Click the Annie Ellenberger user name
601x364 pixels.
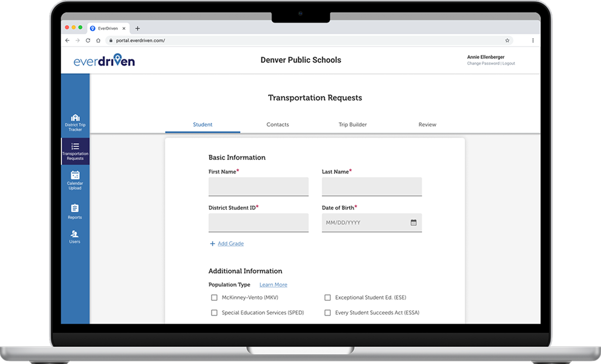tap(486, 57)
